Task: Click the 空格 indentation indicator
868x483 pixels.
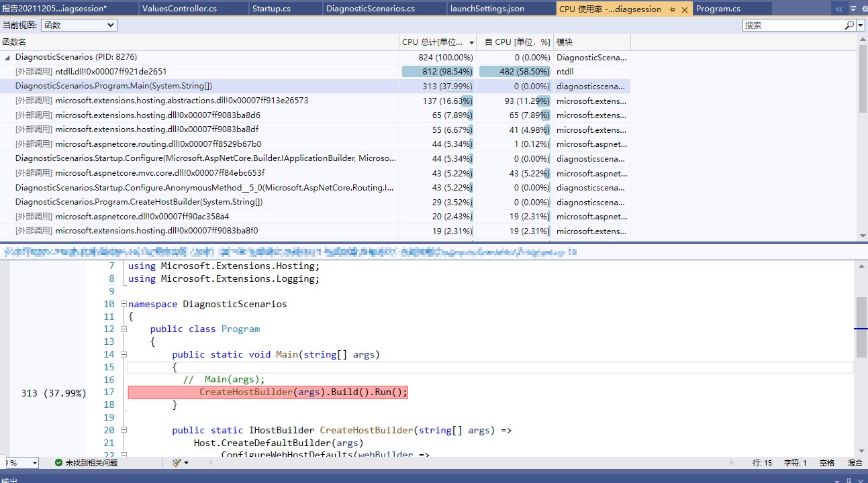Action: (x=827, y=463)
